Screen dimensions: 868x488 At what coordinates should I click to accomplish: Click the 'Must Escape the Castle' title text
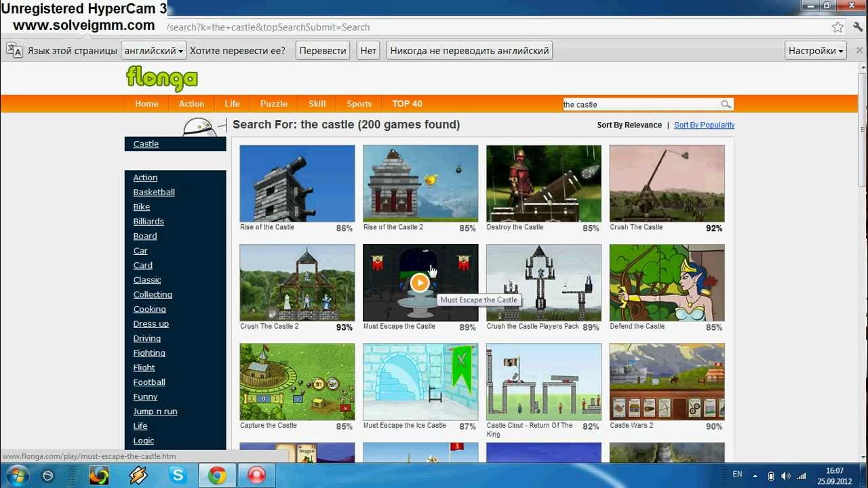pos(399,326)
